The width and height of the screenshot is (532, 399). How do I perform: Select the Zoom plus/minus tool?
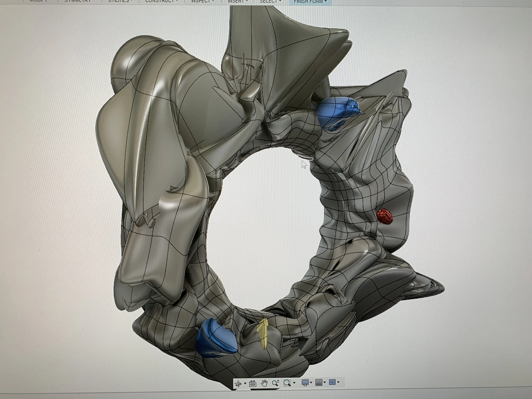point(276,383)
